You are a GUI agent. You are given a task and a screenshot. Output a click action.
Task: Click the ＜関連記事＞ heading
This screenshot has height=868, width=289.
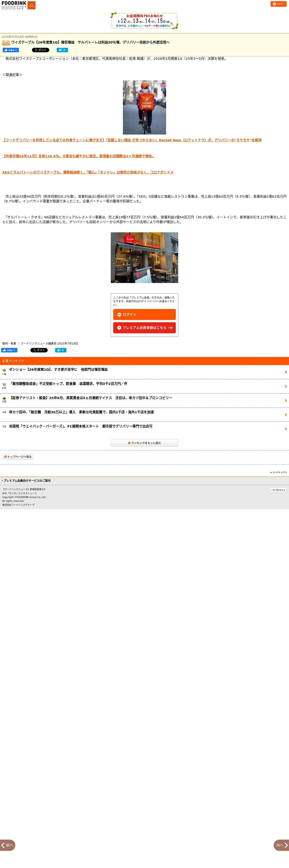tap(12, 75)
